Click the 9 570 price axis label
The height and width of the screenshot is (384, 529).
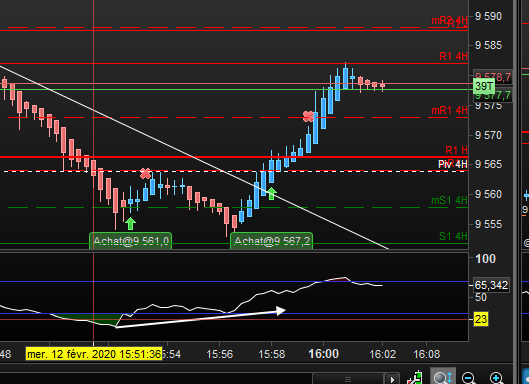click(x=488, y=135)
